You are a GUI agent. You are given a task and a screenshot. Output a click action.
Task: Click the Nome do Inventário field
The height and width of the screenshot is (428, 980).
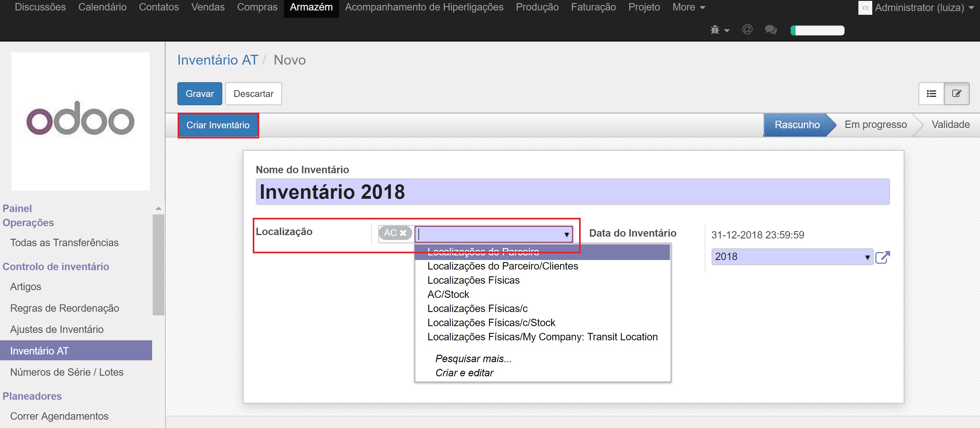pos(572,192)
